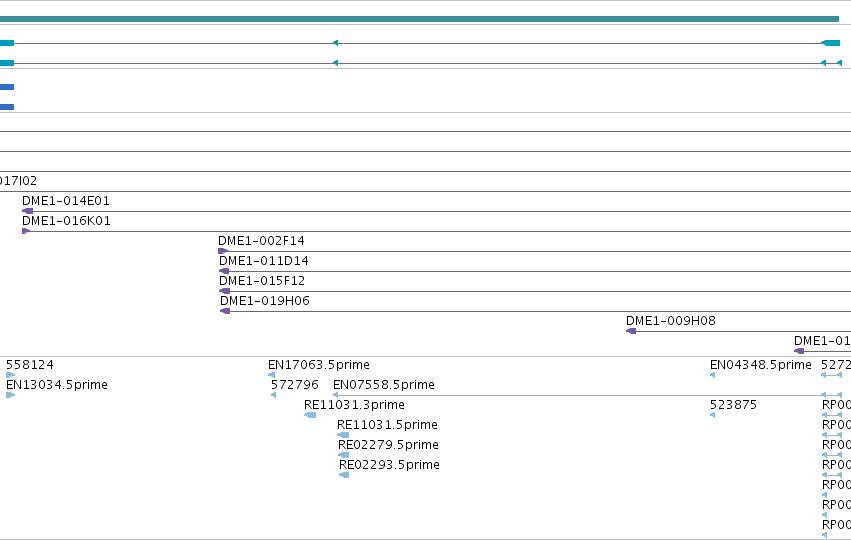Click the DME1-009H08 clone arrow glyph
The image size is (851, 540).
point(631,331)
